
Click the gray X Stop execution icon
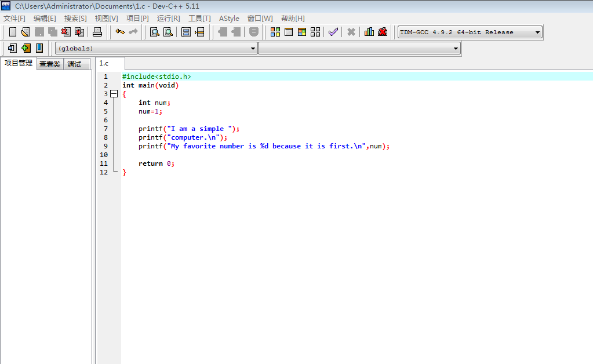click(x=351, y=32)
